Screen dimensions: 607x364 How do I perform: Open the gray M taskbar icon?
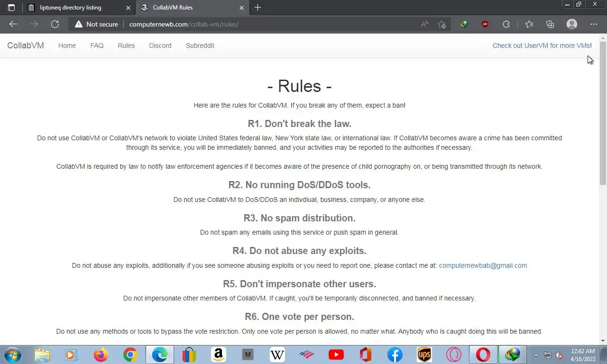click(x=248, y=355)
